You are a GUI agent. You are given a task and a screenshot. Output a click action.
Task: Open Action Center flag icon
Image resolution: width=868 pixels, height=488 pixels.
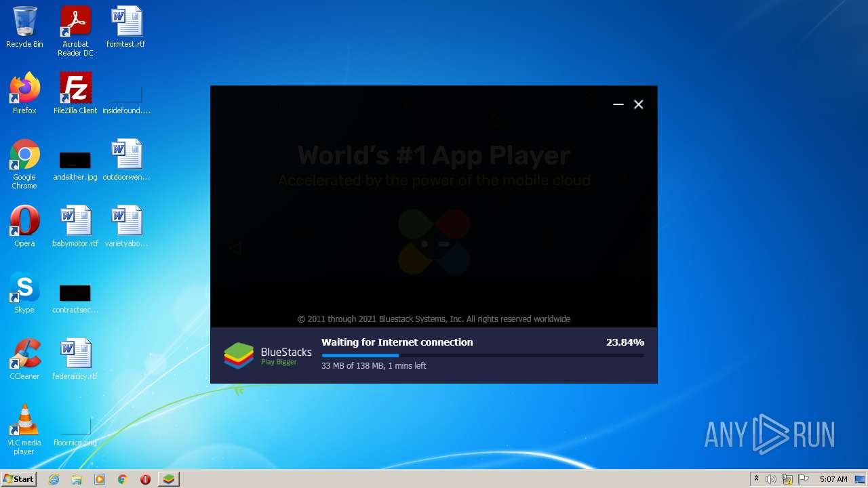coord(804,479)
